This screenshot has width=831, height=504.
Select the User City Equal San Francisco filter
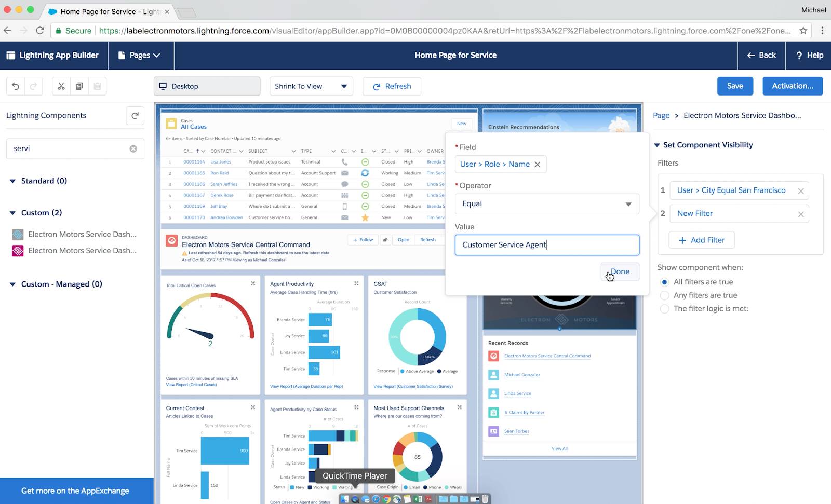(x=731, y=190)
